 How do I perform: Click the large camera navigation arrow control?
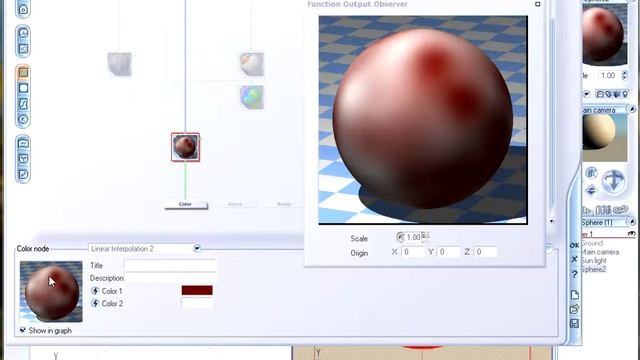point(613,181)
